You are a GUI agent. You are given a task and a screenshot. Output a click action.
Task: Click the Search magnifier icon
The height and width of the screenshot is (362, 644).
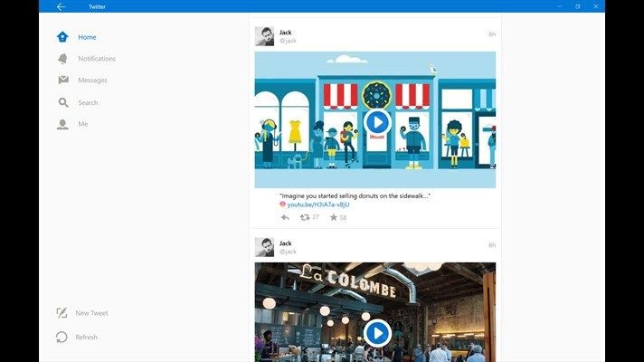click(x=63, y=102)
